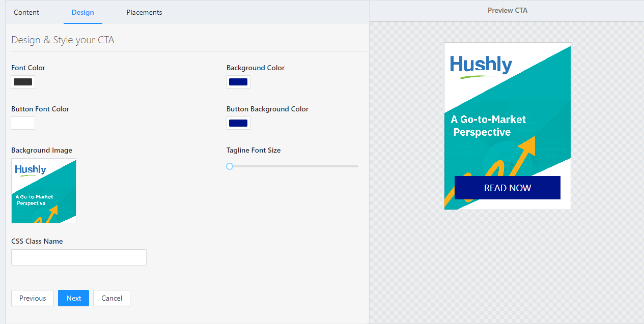Click the 'Button Background Color' label
The width and height of the screenshot is (644, 324).
(267, 109)
